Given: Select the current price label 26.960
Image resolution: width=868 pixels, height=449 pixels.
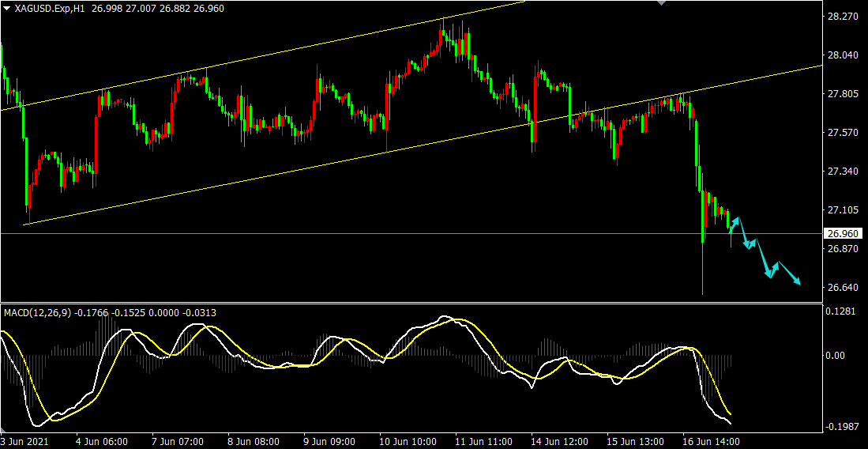Looking at the screenshot, I should tap(842, 233).
